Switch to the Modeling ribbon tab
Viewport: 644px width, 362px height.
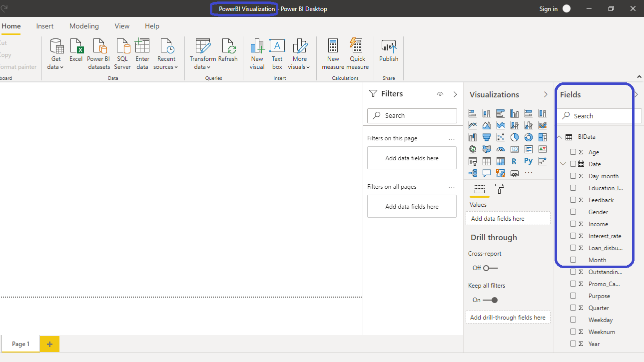(x=84, y=26)
